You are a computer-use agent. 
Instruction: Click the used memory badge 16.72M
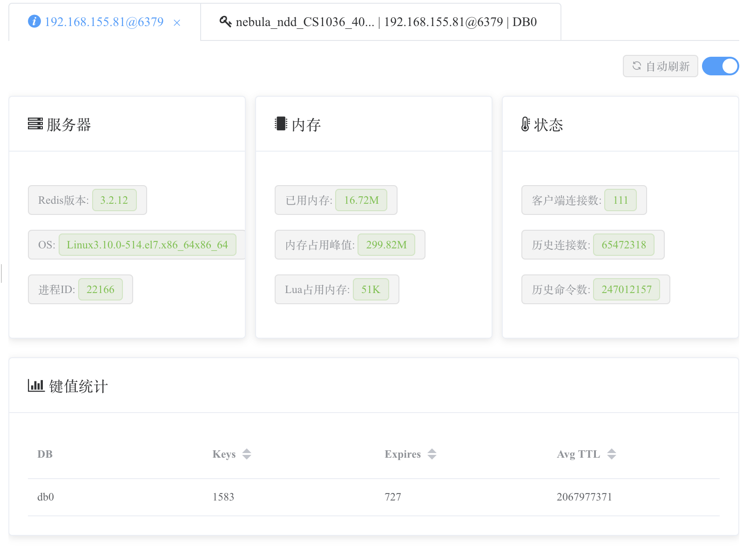pyautogui.click(x=362, y=200)
